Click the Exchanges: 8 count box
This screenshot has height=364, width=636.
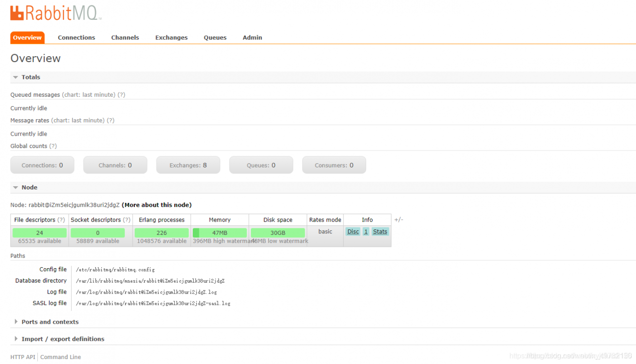coord(188,165)
